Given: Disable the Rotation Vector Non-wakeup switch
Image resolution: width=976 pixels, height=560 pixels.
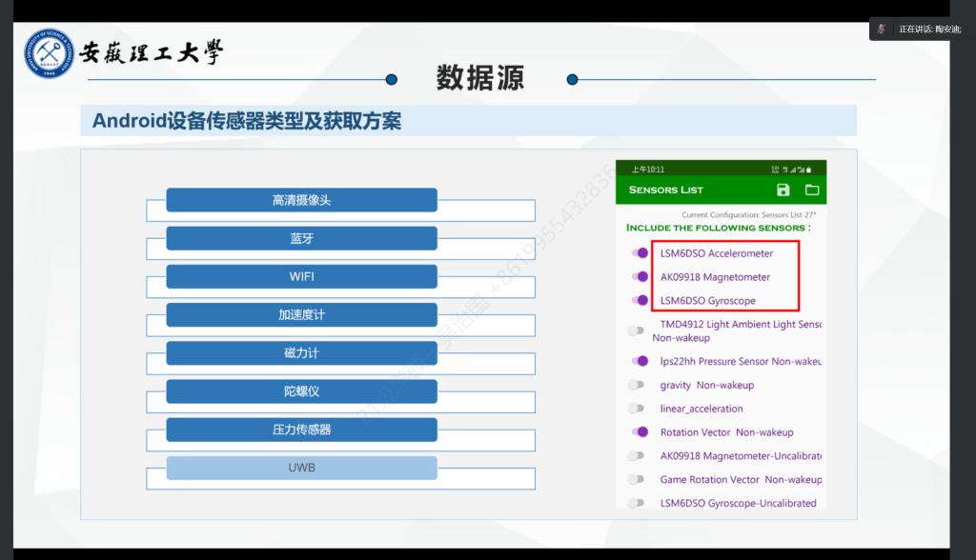Looking at the screenshot, I should pyautogui.click(x=639, y=432).
